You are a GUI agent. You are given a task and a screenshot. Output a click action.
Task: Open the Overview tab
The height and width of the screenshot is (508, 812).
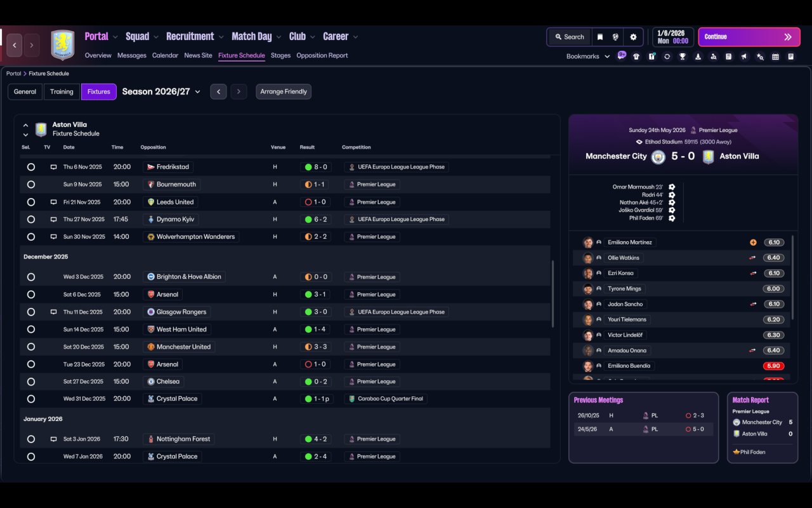tap(98, 55)
